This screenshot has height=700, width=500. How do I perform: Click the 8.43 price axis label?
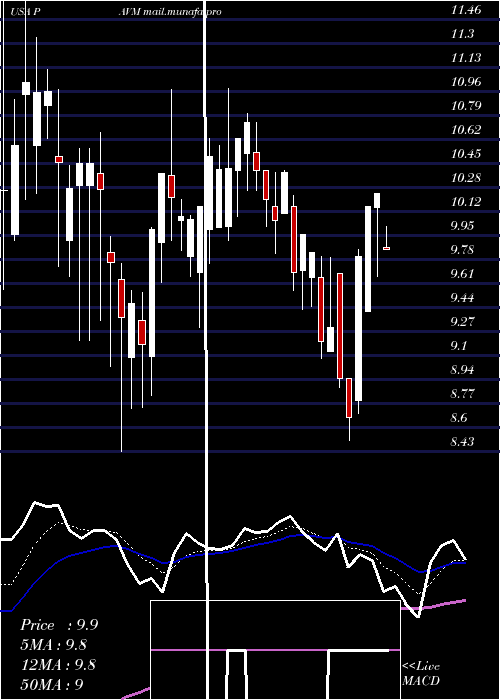pos(463,443)
